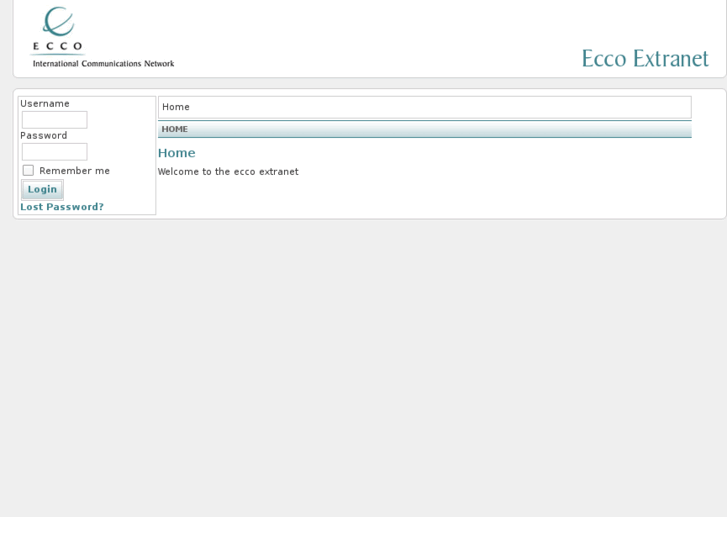Open the HOME menu tab
Screen dimensions: 727x545
tap(174, 129)
